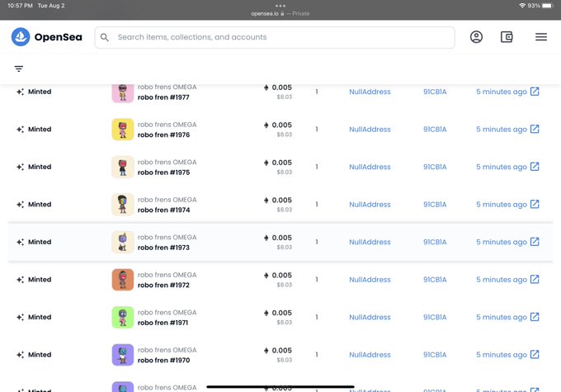The width and height of the screenshot is (561, 392).
Task: Open 91CB1A account in robo fren #1976 row
Action: [435, 130]
